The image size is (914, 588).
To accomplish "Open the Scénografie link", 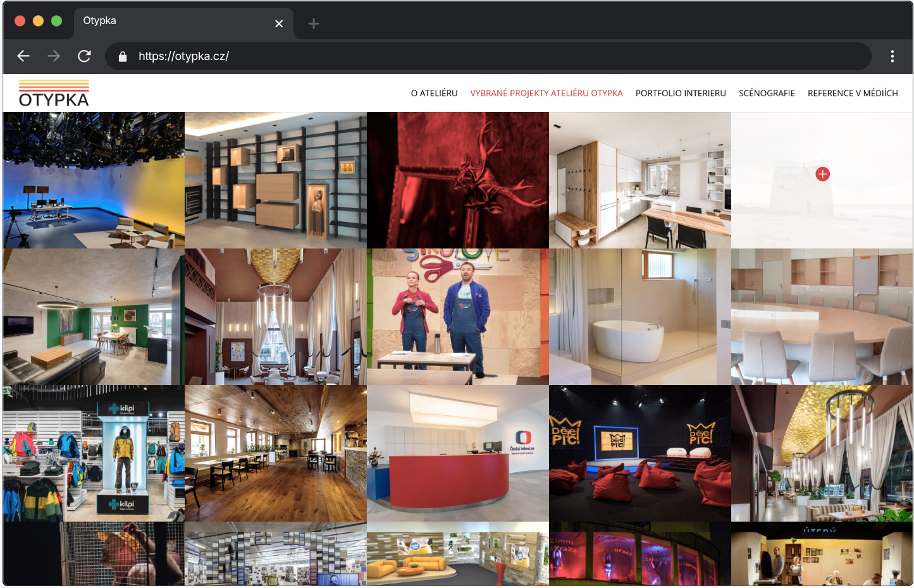I will [767, 93].
